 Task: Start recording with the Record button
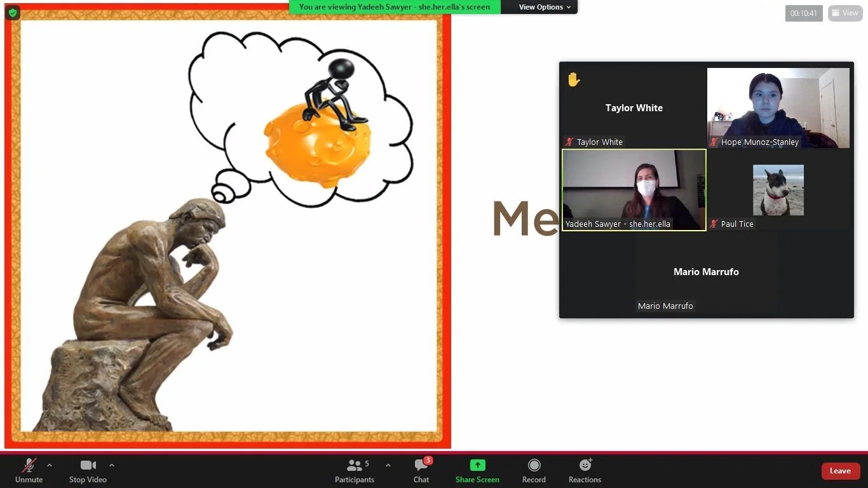coord(534,471)
